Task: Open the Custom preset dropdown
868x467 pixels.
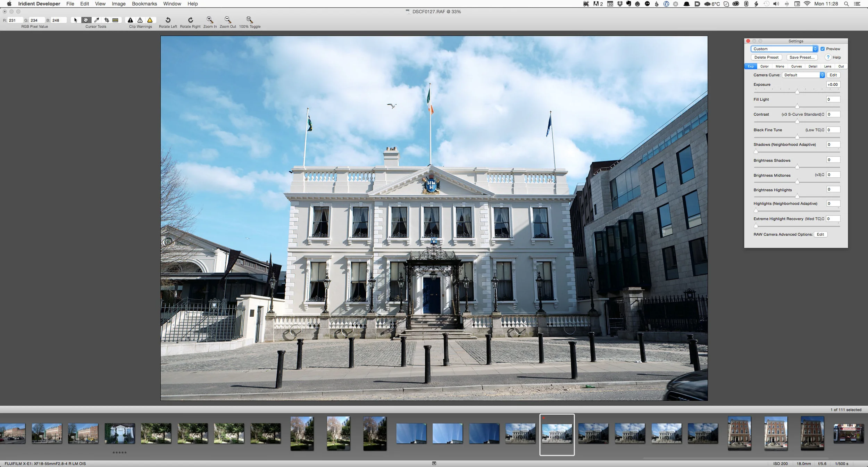Action: [785, 49]
